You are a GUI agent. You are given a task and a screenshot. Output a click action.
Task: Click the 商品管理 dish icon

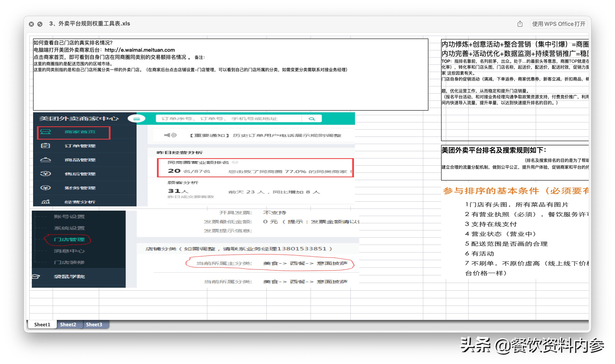(45, 160)
